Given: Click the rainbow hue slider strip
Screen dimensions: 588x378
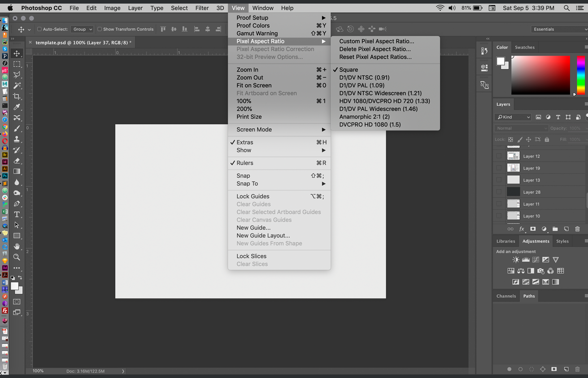Looking at the screenshot, I should pos(581,75).
